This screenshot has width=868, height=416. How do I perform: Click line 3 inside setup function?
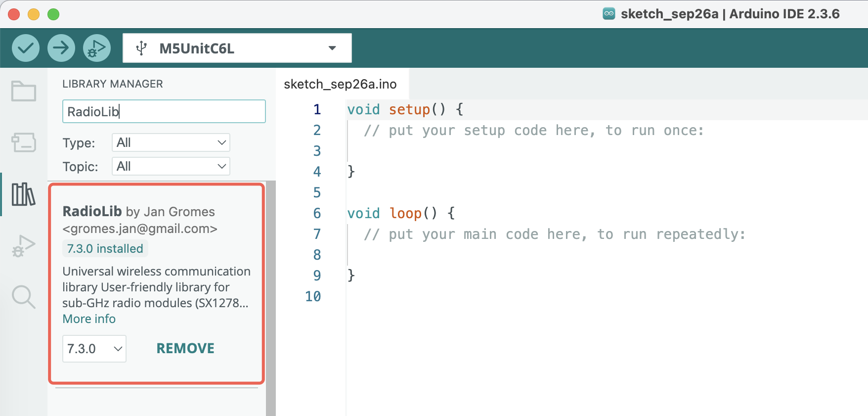click(x=445, y=151)
